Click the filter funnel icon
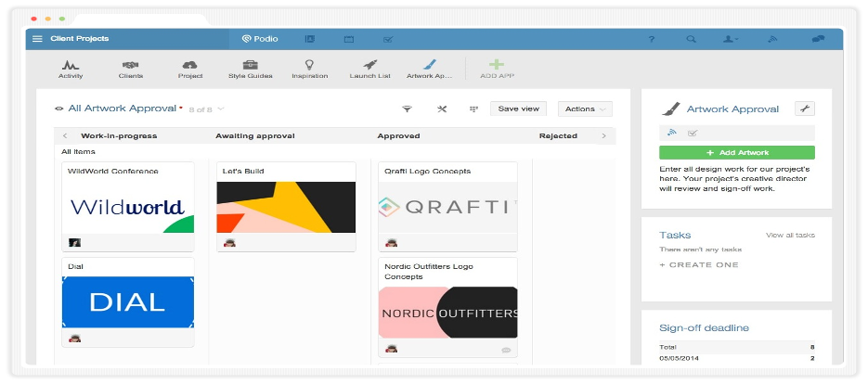The height and width of the screenshot is (384, 868). pos(407,109)
